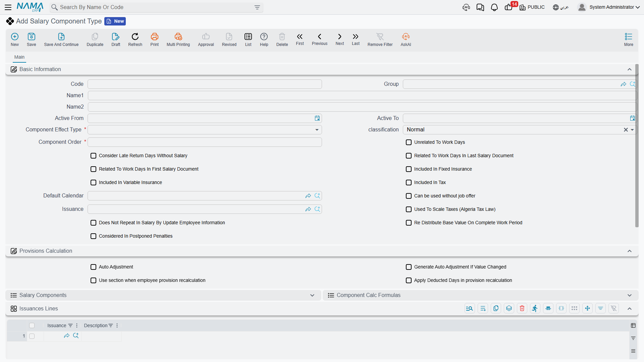
Task: Click the delete line icon in Issuances Lines
Action: click(x=522, y=308)
